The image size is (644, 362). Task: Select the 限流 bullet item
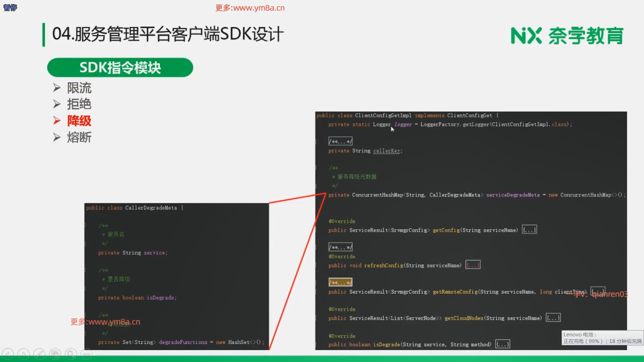(79, 88)
